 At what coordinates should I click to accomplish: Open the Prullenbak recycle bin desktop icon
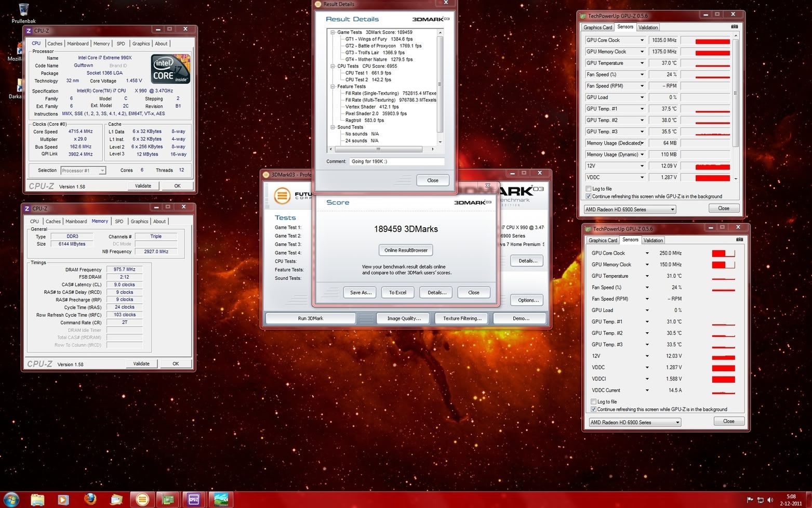click(x=23, y=14)
